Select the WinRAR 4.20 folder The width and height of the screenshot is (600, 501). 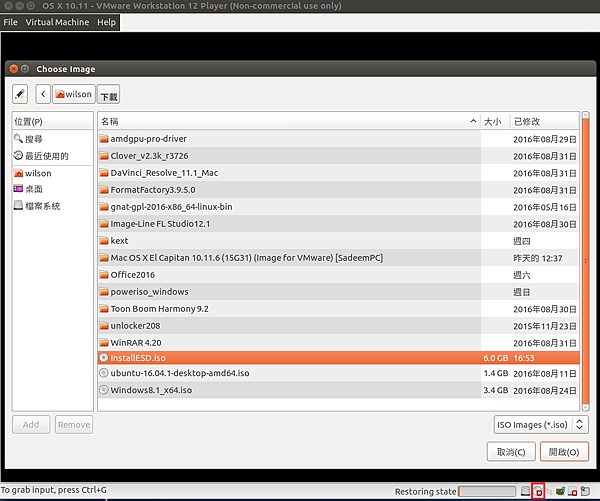pyautogui.click(x=338, y=343)
